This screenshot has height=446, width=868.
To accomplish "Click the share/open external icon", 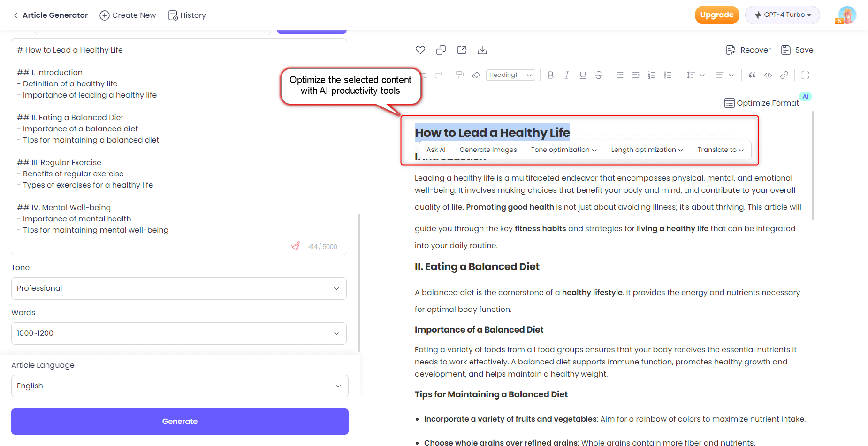I will 462,50.
